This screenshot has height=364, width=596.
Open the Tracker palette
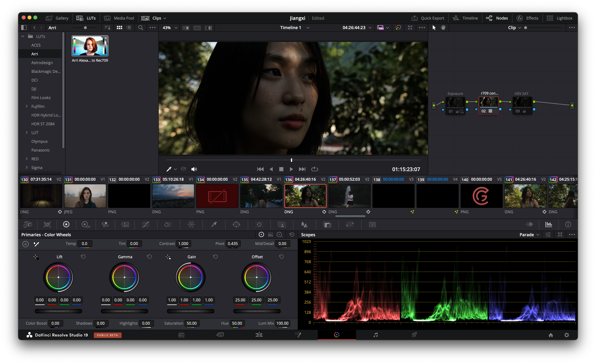point(259,225)
